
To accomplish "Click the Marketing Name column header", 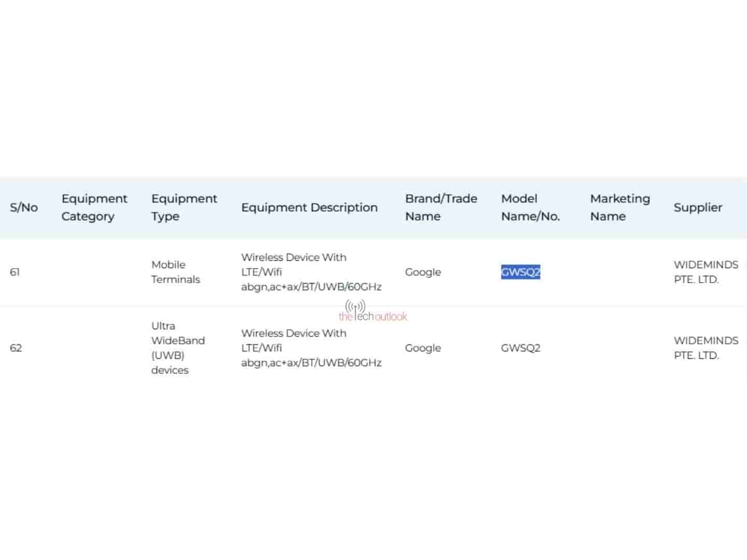I will coord(620,207).
